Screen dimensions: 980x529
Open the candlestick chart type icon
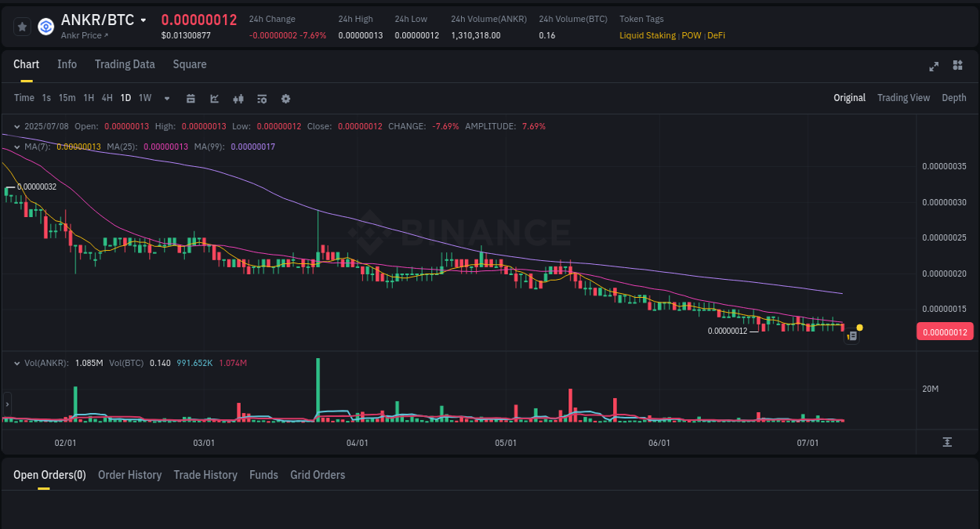coord(238,98)
